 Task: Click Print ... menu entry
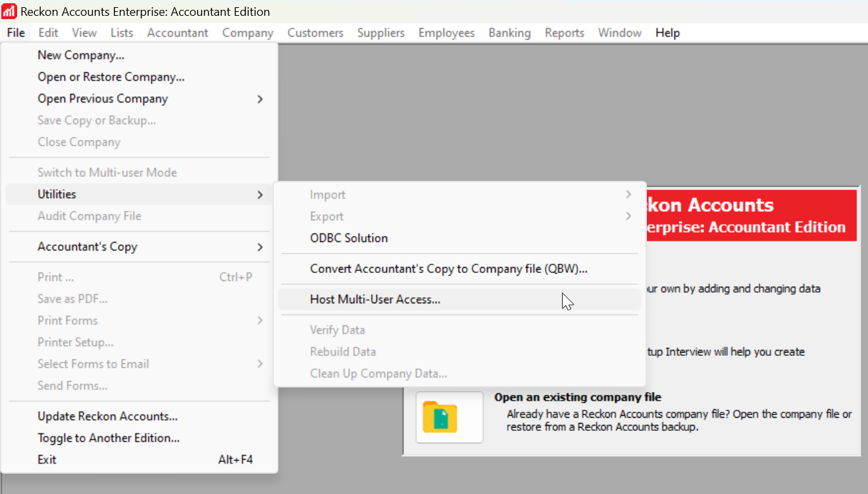click(139, 277)
